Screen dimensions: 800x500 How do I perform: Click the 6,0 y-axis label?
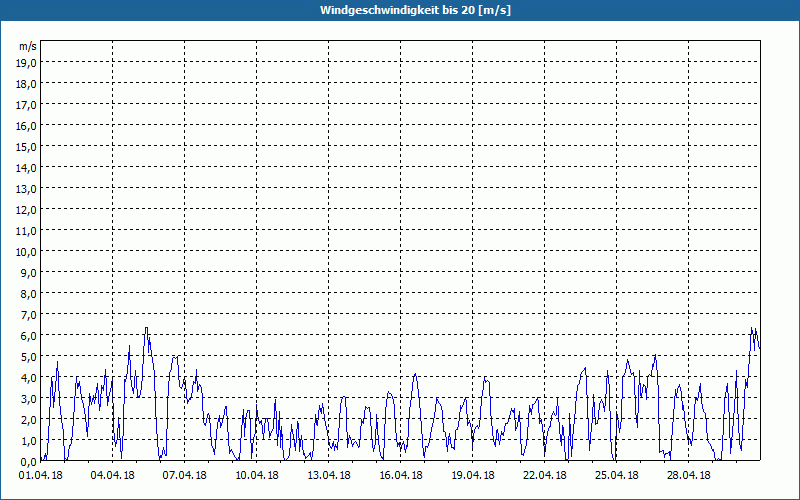tap(28, 336)
